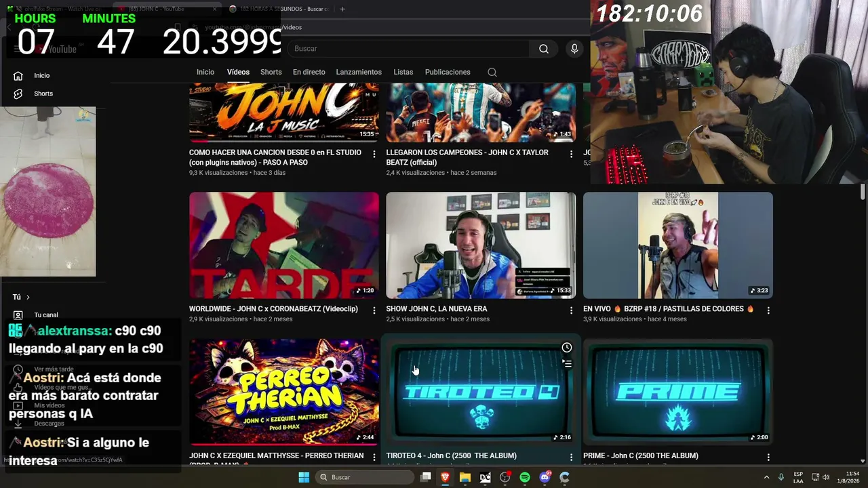Open Tu canal icon in sidebar
Image resolution: width=868 pixels, height=488 pixels.
click(18, 315)
